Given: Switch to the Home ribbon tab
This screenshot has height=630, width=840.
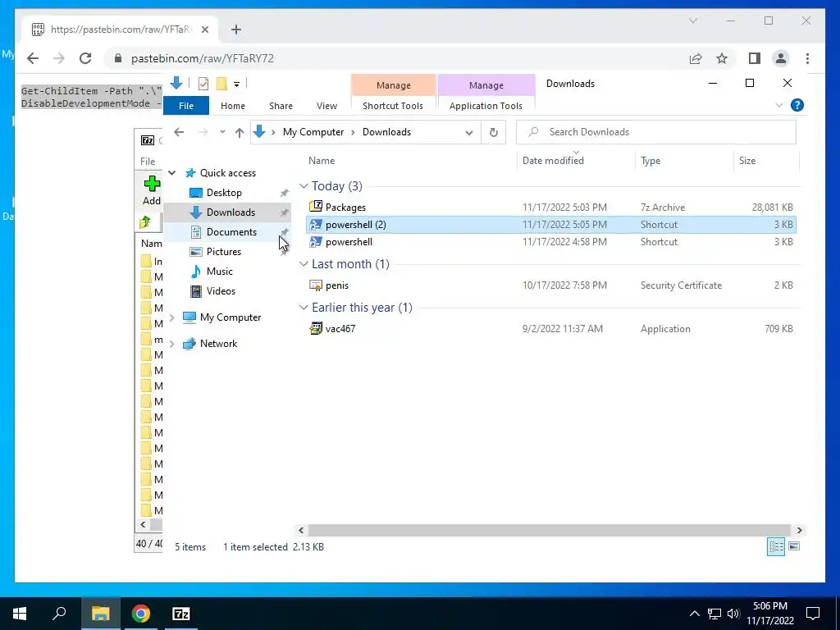Looking at the screenshot, I should [x=232, y=106].
